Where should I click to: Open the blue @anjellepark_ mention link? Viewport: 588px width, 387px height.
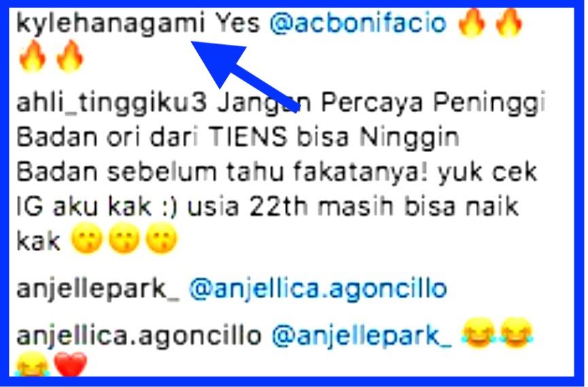coord(362,336)
